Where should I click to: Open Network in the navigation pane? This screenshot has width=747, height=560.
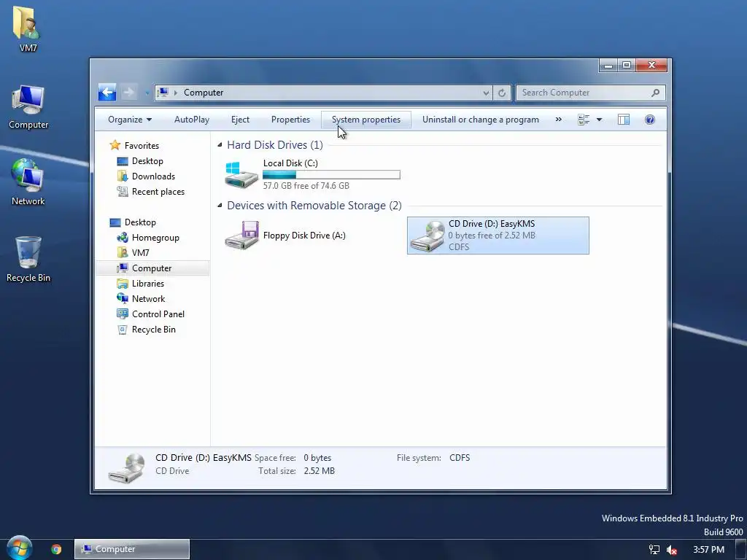[148, 298]
